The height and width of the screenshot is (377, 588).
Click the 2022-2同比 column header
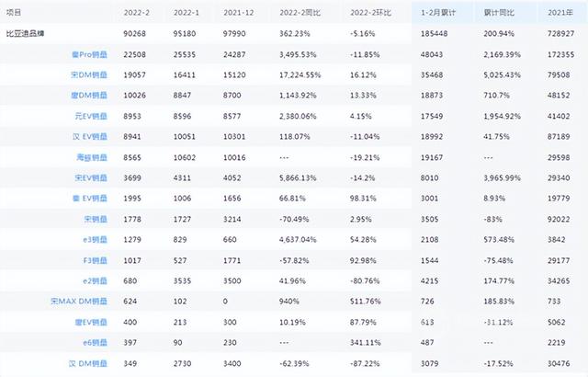[300, 12]
